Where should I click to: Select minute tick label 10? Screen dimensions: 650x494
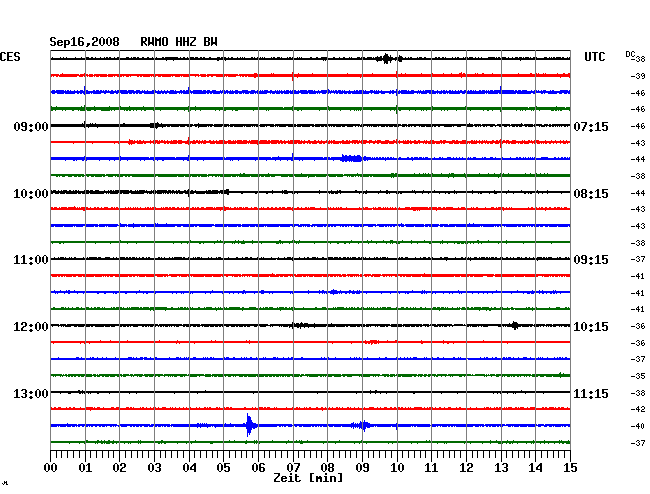point(397,468)
